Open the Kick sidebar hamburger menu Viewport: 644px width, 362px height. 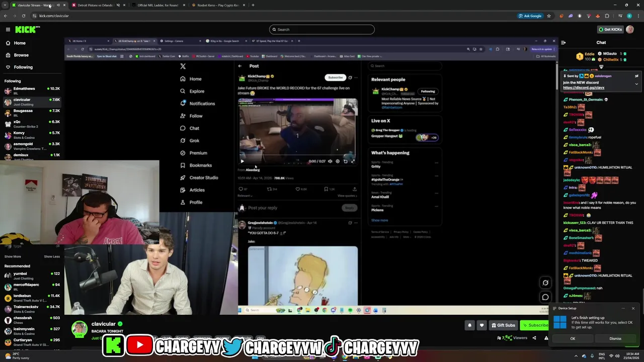pyautogui.click(x=8, y=30)
